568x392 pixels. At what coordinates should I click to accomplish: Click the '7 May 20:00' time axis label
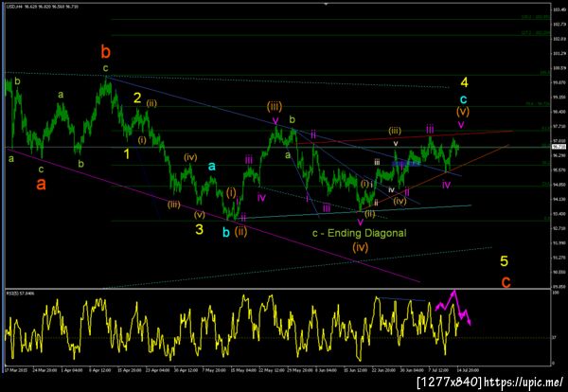(214, 370)
